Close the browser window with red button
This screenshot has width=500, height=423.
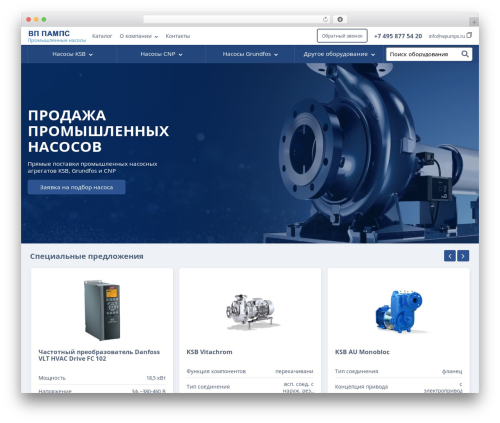(x=29, y=19)
